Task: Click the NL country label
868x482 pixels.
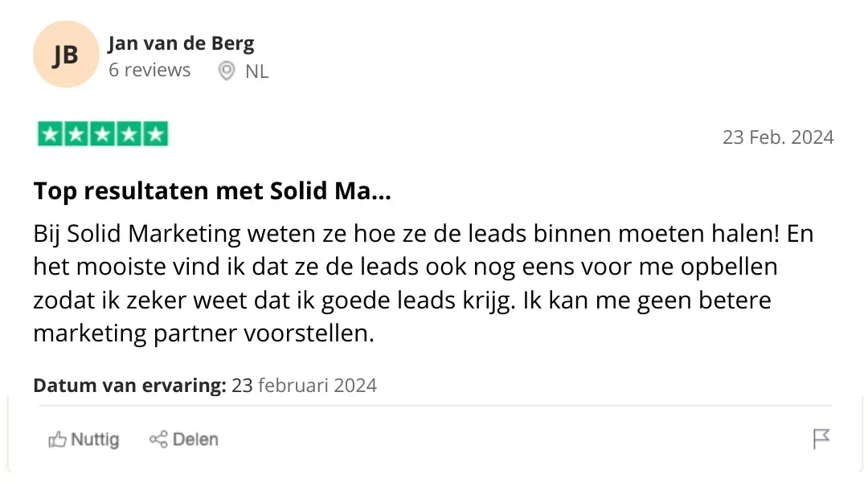Action: click(256, 71)
